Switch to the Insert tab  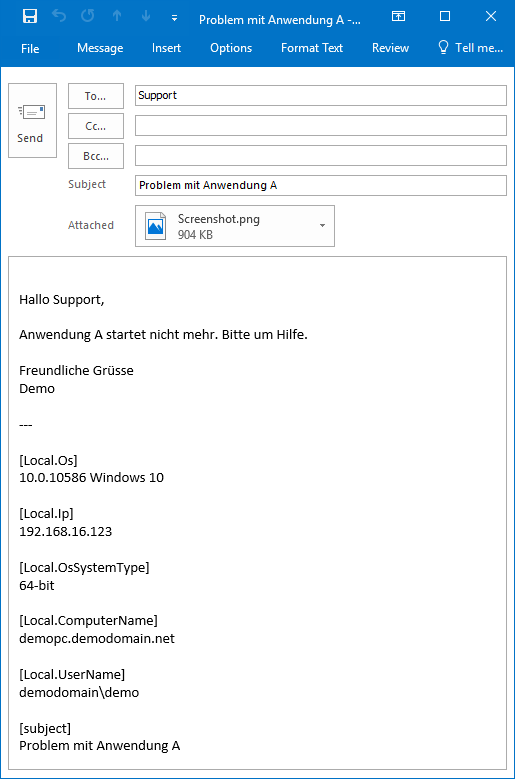[166, 48]
